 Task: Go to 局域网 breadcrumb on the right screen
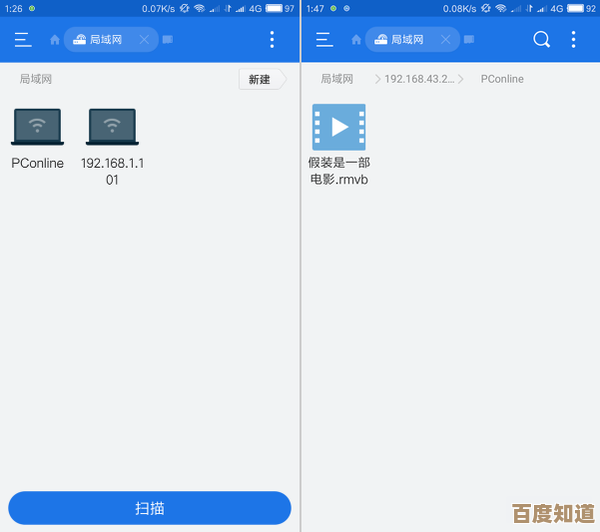click(x=337, y=79)
